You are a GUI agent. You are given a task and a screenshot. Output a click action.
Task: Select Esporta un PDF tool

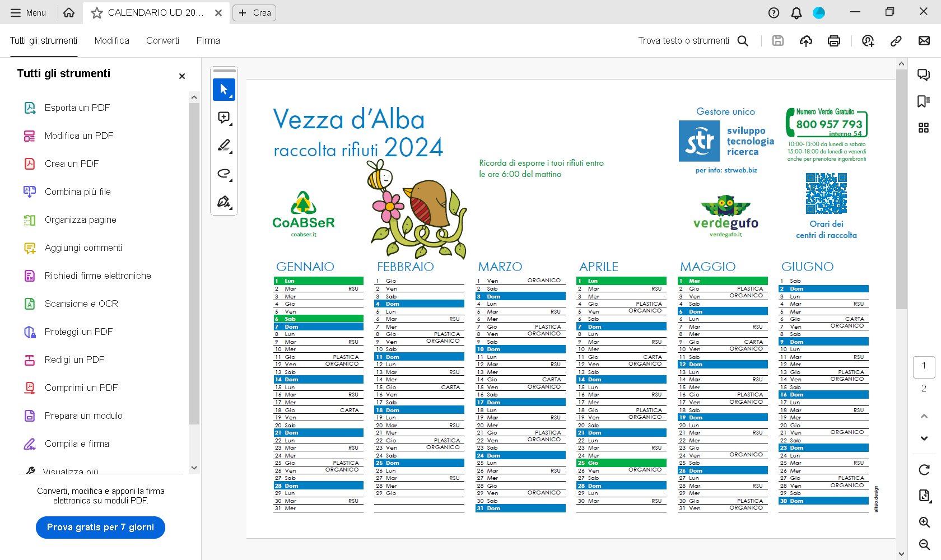click(x=77, y=108)
